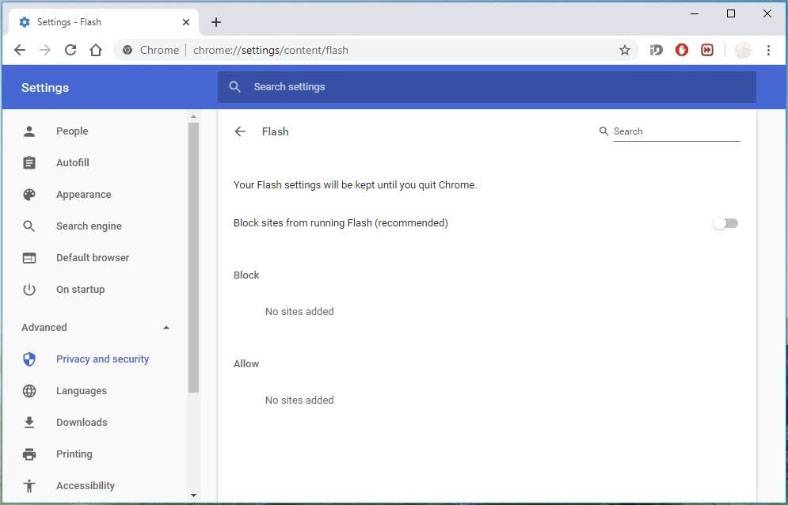Click the search icon beside Flash site search
This screenshot has height=505, width=788.
click(604, 131)
